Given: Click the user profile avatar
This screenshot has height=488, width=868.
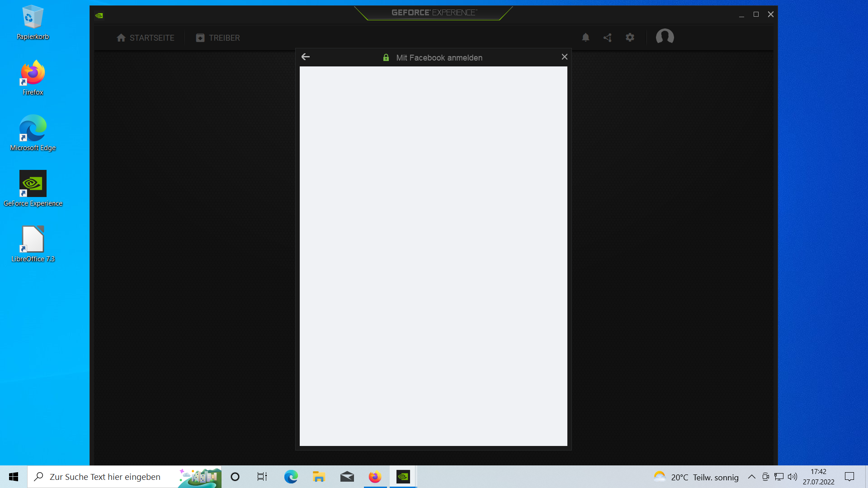Looking at the screenshot, I should pos(665,37).
